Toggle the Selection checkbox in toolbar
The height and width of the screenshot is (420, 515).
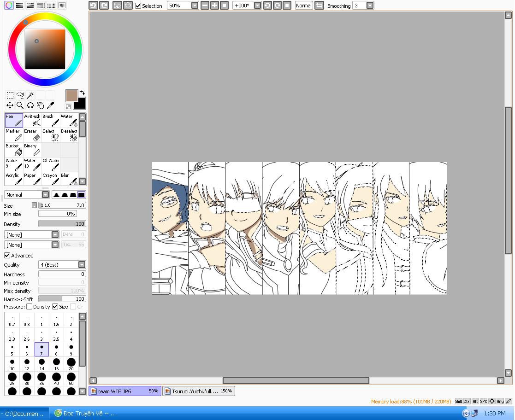point(138,6)
